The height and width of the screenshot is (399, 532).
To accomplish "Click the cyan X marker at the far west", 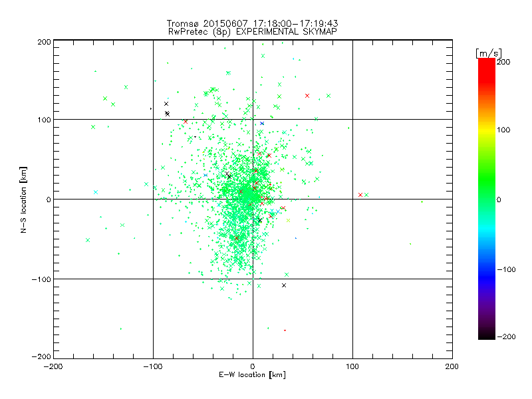I will (96, 192).
